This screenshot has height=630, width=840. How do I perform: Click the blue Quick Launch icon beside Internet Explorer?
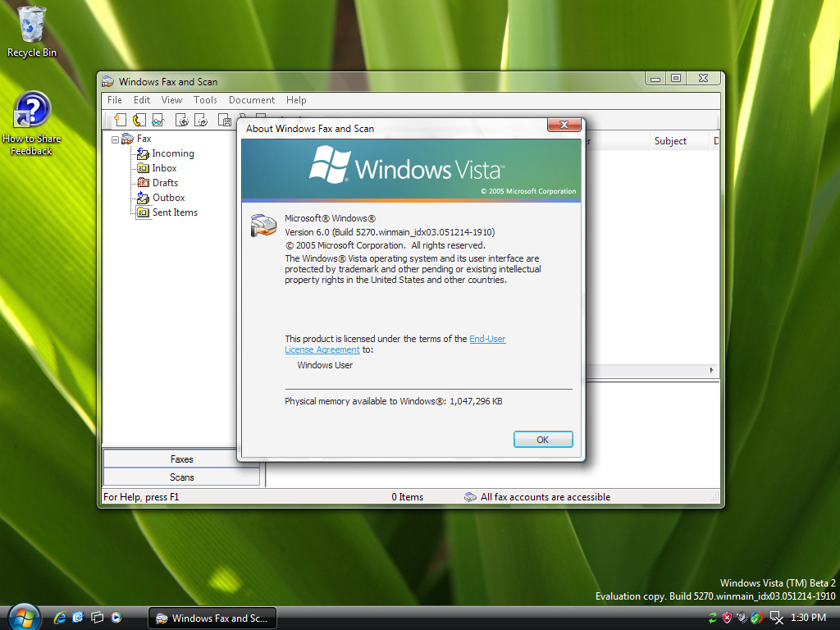[x=78, y=618]
